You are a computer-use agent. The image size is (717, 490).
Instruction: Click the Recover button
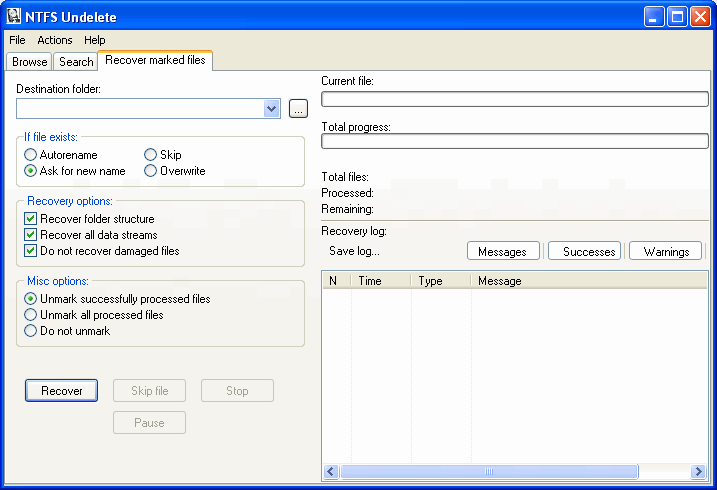(x=61, y=391)
